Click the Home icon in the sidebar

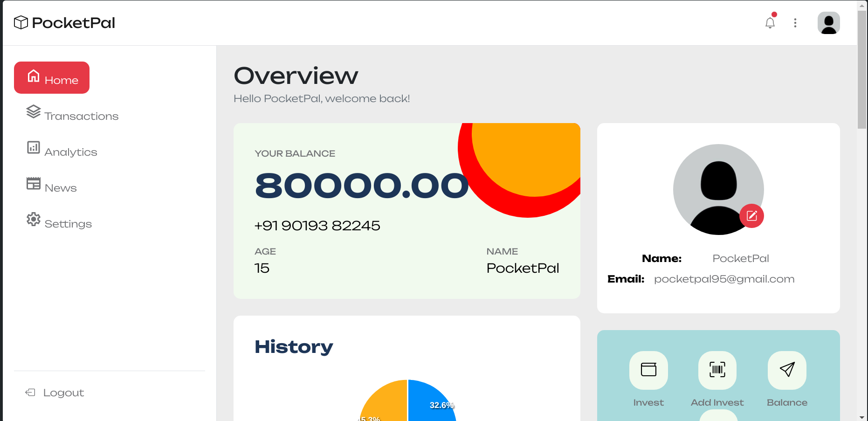click(x=34, y=76)
